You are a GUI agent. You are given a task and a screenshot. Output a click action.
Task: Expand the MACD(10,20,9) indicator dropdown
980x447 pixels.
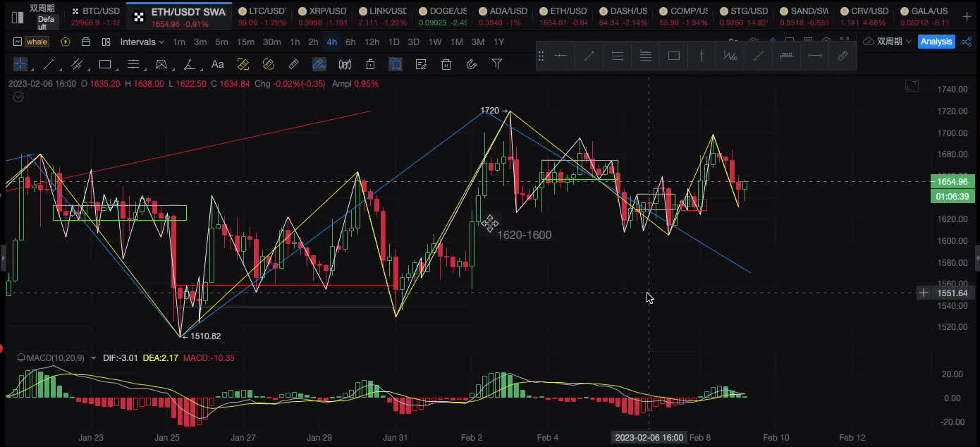coord(92,358)
